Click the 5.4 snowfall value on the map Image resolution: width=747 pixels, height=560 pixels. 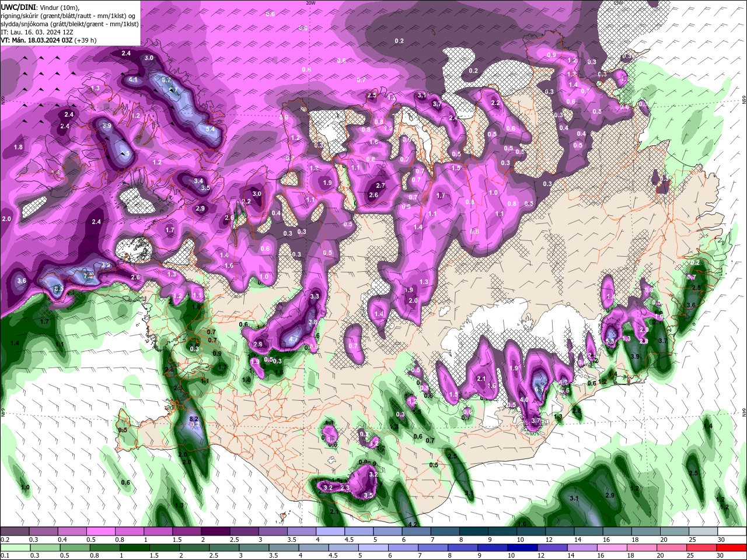[211, 128]
